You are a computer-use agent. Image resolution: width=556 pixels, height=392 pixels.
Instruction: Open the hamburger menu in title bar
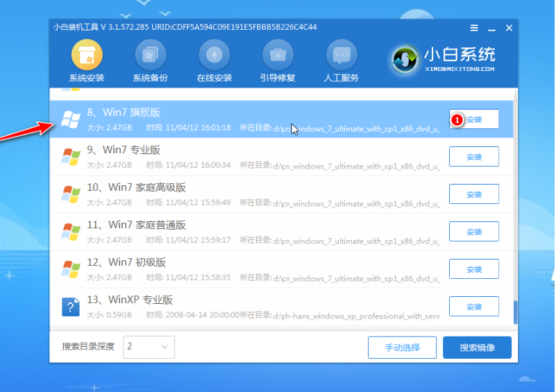point(474,28)
